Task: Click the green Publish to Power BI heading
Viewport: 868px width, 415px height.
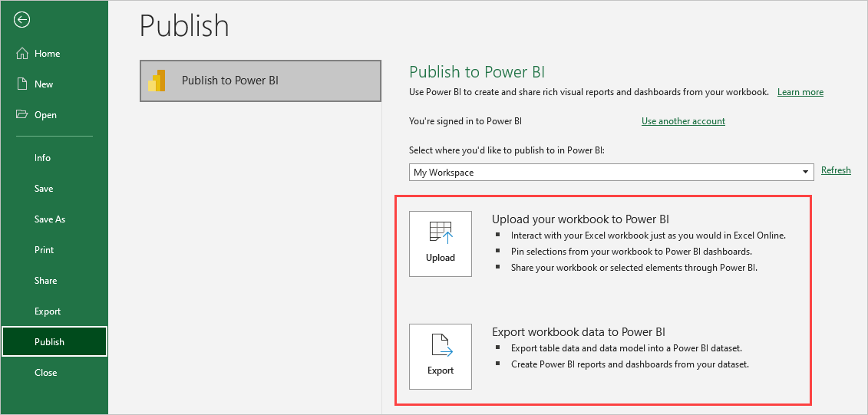Action: tap(477, 72)
